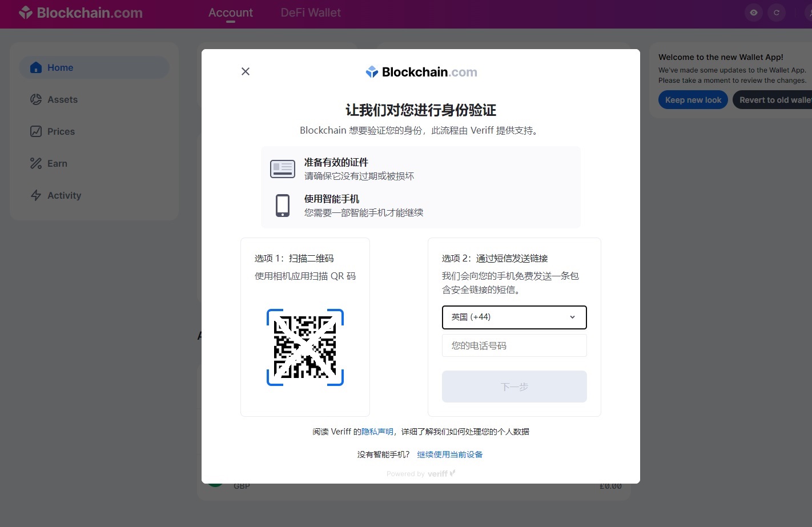Open Activity in the sidebar
This screenshot has width=812, height=527.
[94, 195]
